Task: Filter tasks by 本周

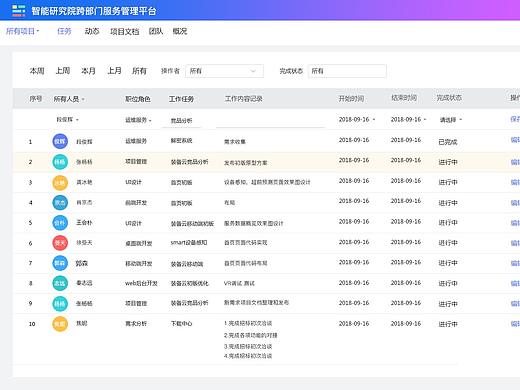Action: [x=37, y=71]
